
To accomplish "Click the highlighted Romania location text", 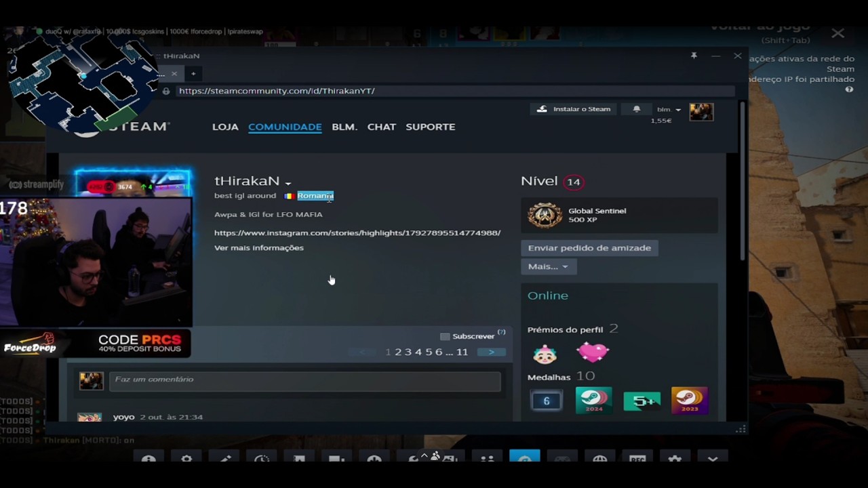I will pos(315,196).
